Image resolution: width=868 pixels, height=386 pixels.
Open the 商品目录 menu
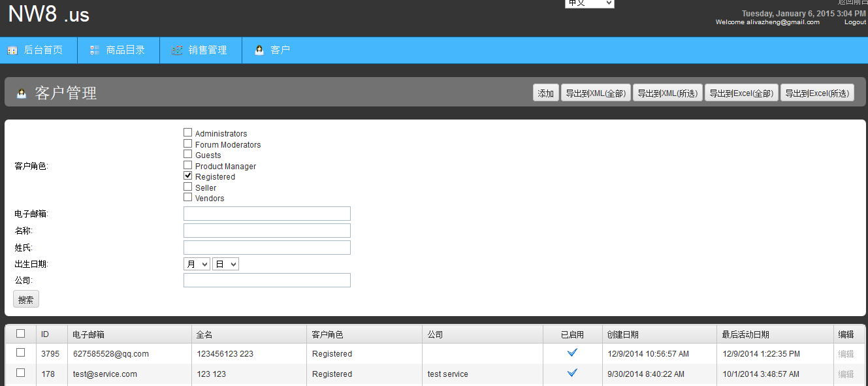pyautogui.click(x=125, y=50)
